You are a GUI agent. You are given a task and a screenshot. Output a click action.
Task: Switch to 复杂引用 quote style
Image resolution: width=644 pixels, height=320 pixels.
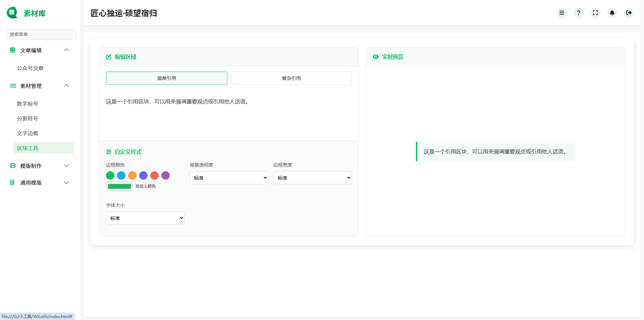tap(291, 78)
